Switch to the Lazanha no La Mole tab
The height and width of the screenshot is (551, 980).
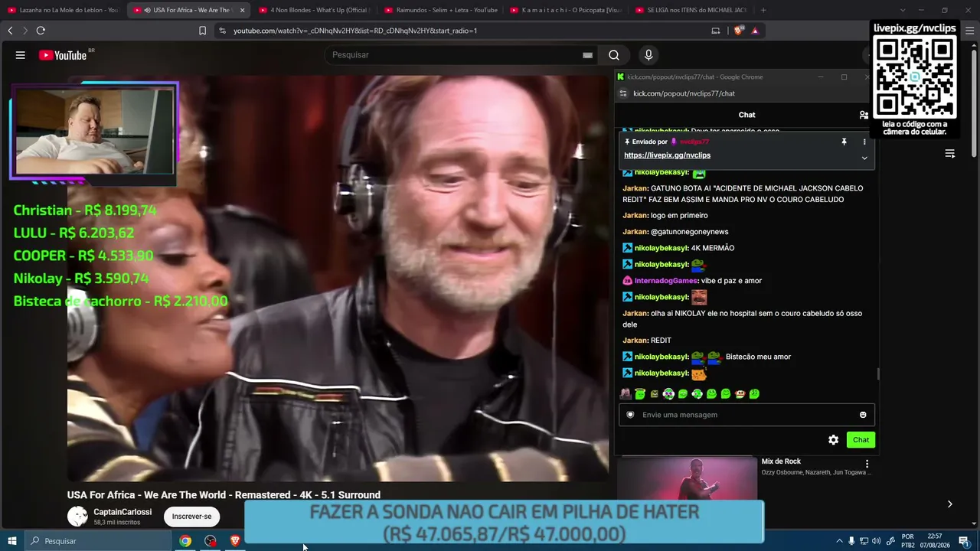[63, 10]
